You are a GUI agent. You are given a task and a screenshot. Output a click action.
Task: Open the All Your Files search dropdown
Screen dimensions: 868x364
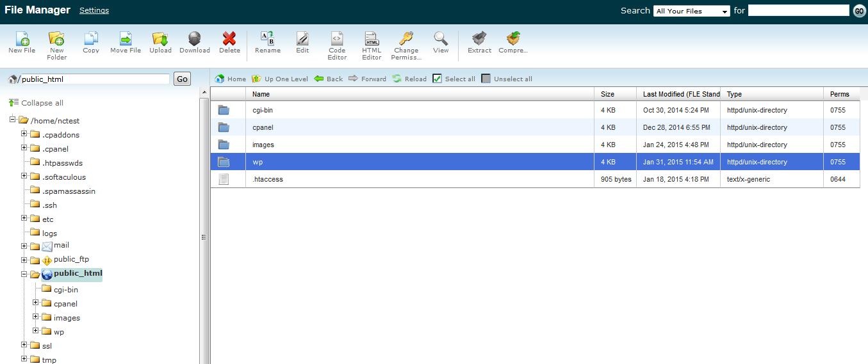pos(691,11)
